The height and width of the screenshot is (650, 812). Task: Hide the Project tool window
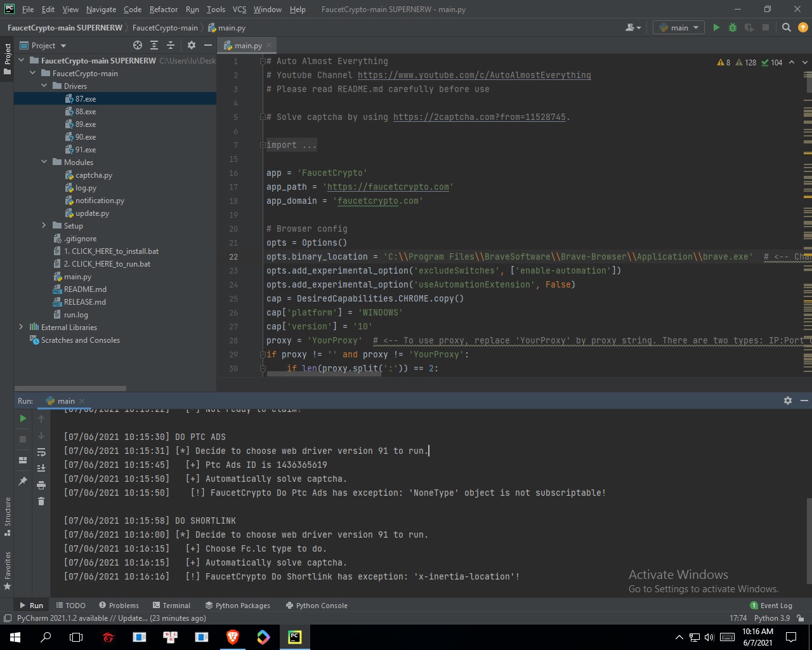pyautogui.click(x=207, y=45)
